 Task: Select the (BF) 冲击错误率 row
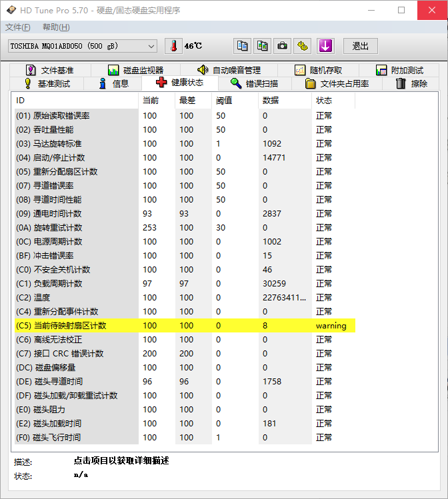coord(185,256)
